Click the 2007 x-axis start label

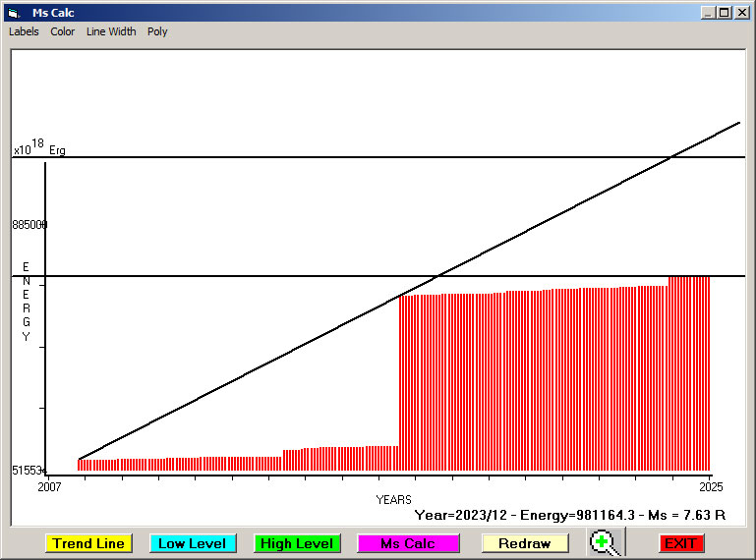click(x=49, y=486)
